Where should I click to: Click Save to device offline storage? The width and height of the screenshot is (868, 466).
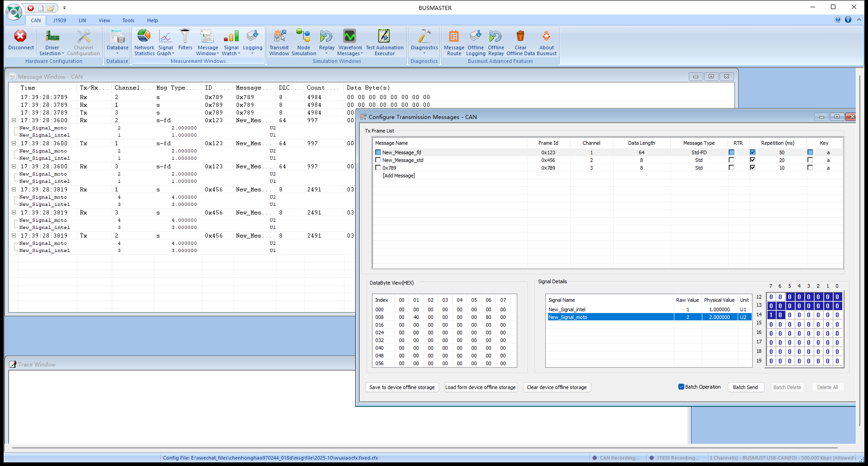click(402, 387)
